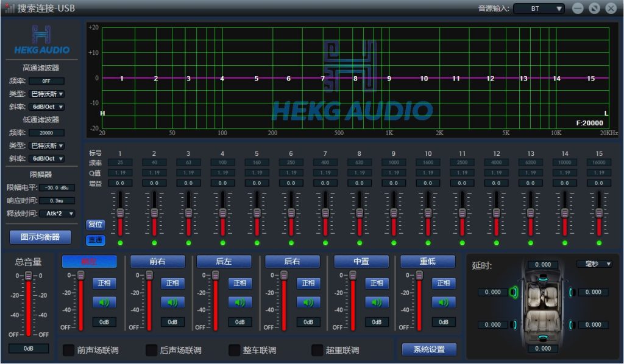Click EQ point 8 on the graph
The height and width of the screenshot is (364, 624).
pos(355,79)
